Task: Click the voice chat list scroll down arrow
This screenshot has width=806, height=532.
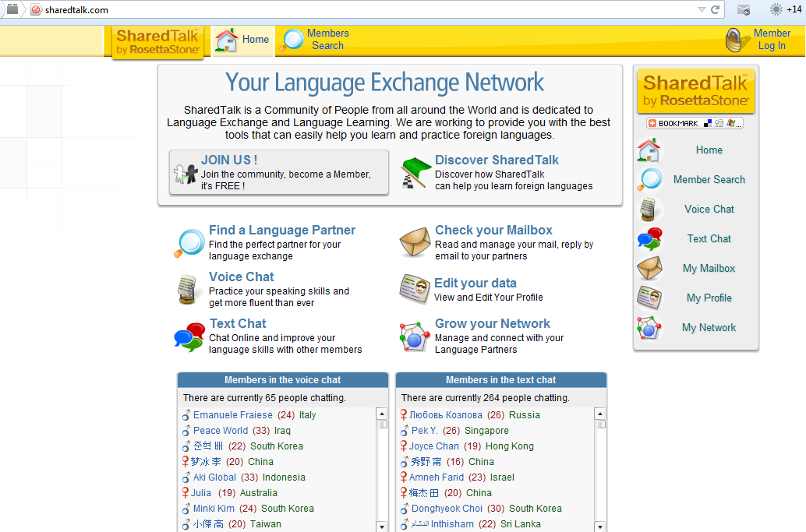Action: [x=381, y=527]
